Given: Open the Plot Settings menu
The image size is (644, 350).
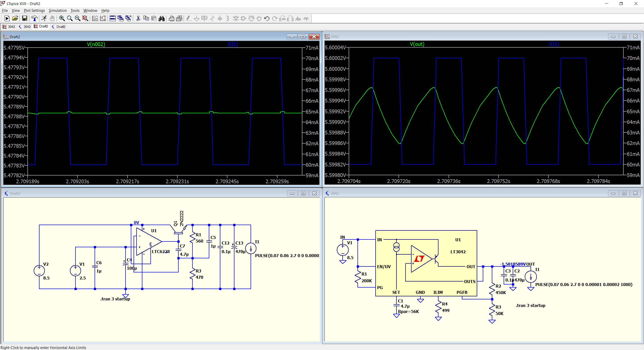Looking at the screenshot, I should [34, 10].
